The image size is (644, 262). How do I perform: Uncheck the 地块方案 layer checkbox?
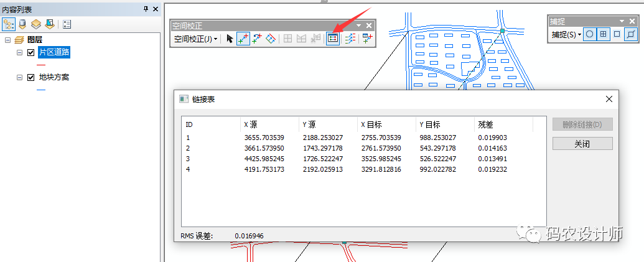pyautogui.click(x=30, y=78)
